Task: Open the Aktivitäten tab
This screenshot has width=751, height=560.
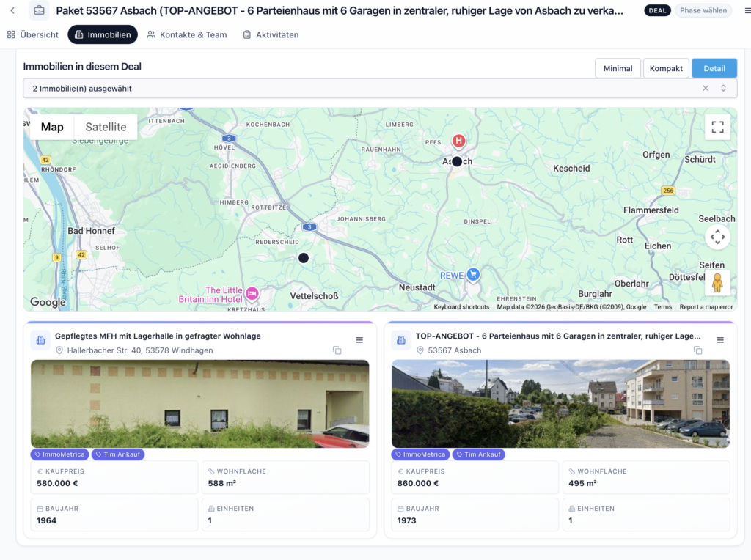Action: pyautogui.click(x=271, y=34)
